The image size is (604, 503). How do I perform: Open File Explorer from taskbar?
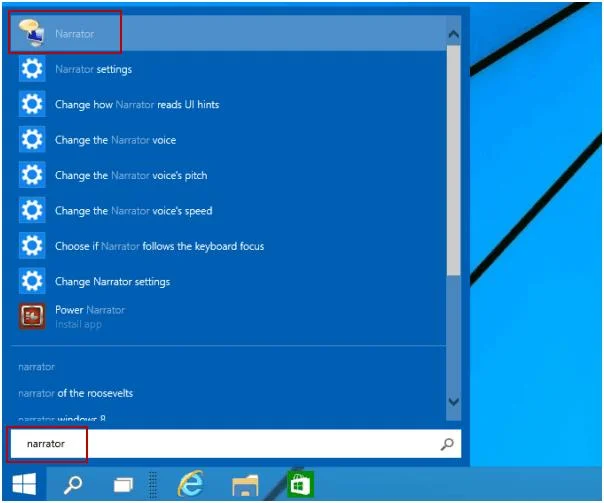click(245, 485)
